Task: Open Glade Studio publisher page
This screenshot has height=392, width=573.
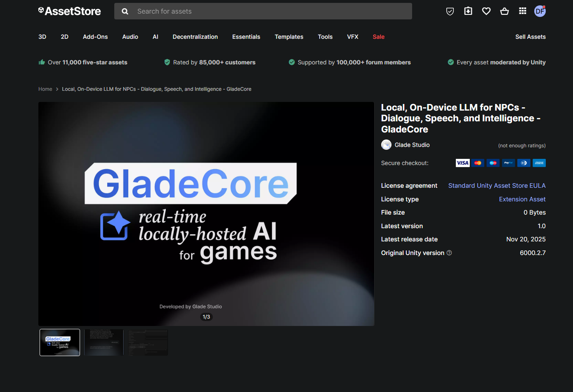Action: pos(412,145)
